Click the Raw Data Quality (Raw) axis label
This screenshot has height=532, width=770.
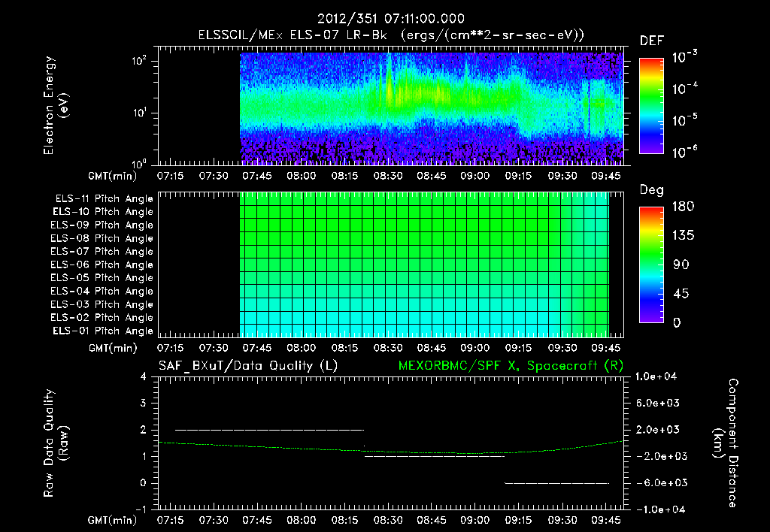click(x=56, y=443)
